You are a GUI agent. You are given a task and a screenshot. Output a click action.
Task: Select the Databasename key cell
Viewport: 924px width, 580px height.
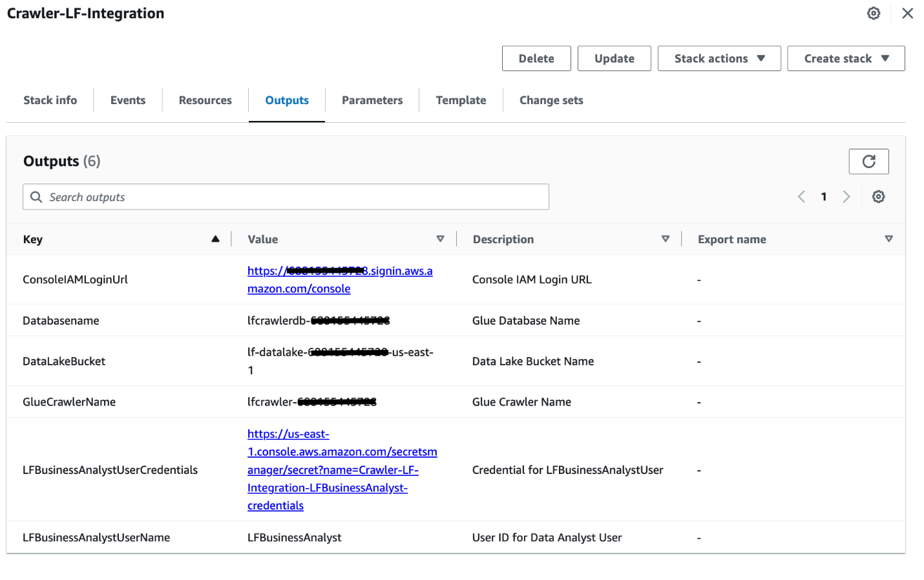[x=61, y=321]
